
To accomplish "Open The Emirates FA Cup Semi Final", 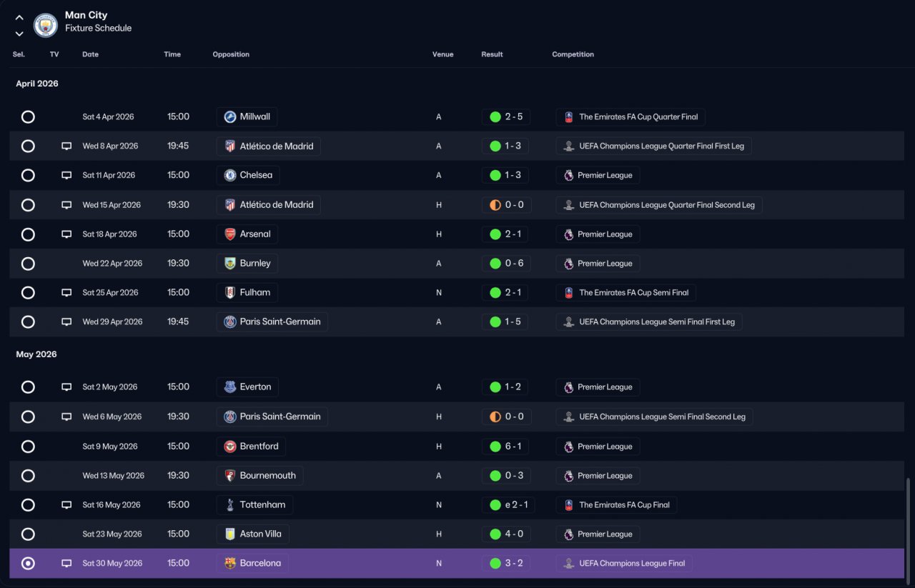I will 626,292.
